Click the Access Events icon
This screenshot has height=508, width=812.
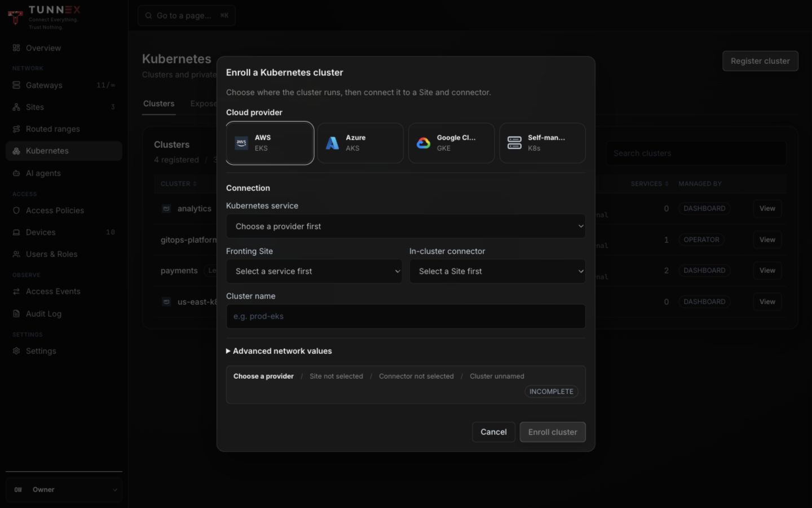[x=16, y=292]
